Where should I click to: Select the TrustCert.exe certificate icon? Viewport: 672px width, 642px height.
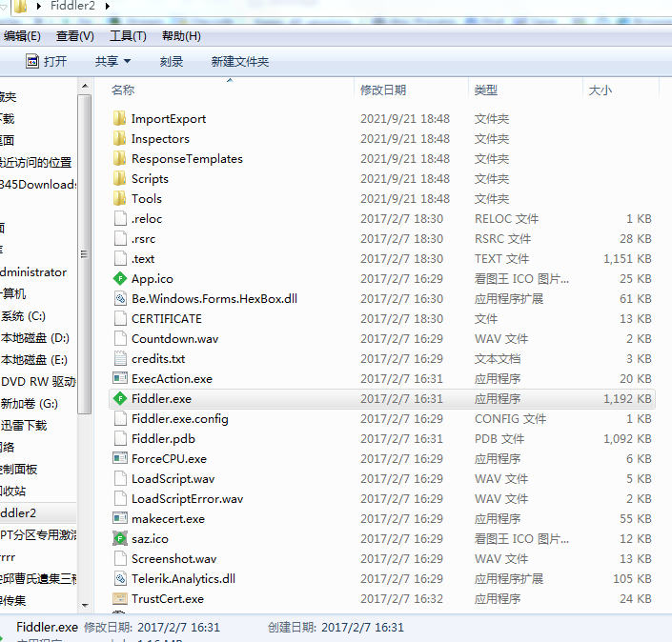pyautogui.click(x=120, y=599)
